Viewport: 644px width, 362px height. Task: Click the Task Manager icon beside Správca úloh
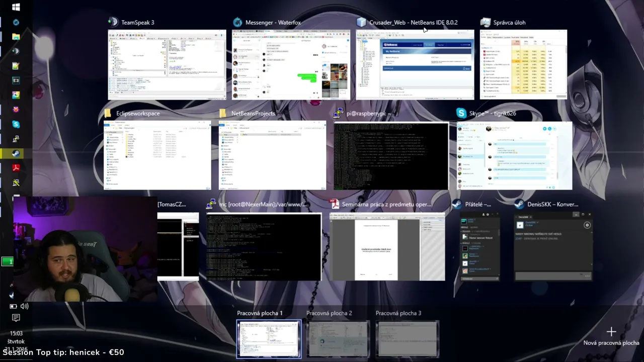point(486,22)
